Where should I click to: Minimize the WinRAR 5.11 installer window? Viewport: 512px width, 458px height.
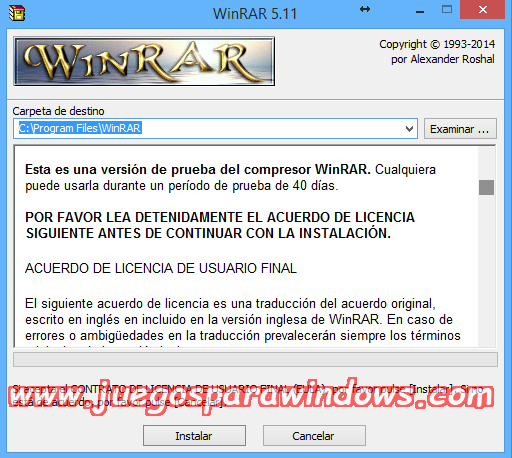click(420, 12)
